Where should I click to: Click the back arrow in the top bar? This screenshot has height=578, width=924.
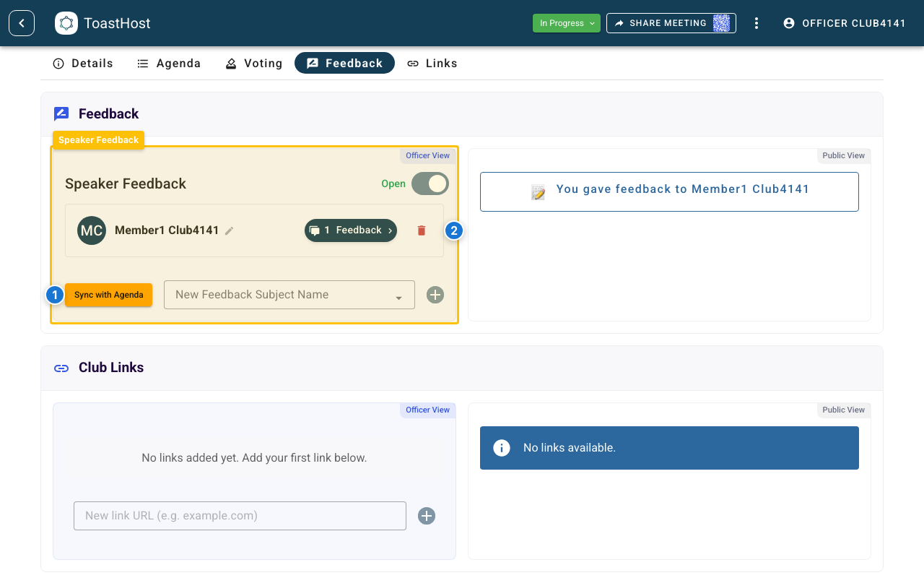[x=21, y=22]
